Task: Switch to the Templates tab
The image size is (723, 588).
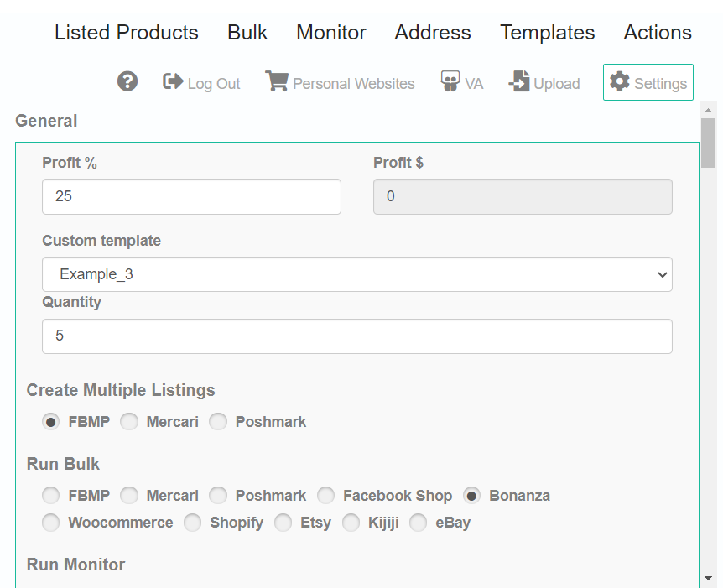Action: 548,32
